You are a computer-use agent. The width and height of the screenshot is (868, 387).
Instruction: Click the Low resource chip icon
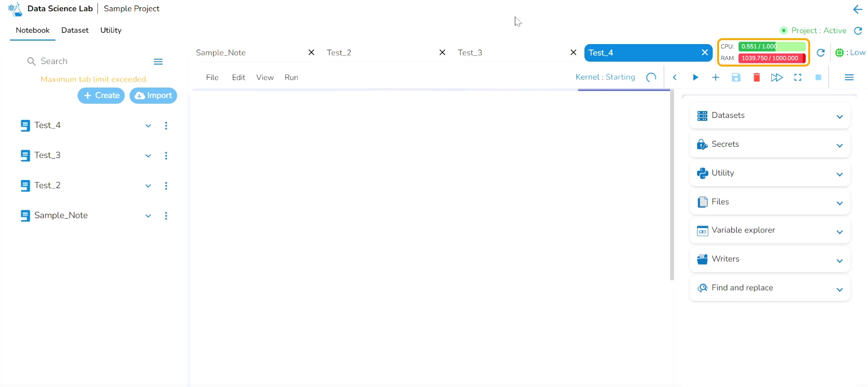click(840, 53)
